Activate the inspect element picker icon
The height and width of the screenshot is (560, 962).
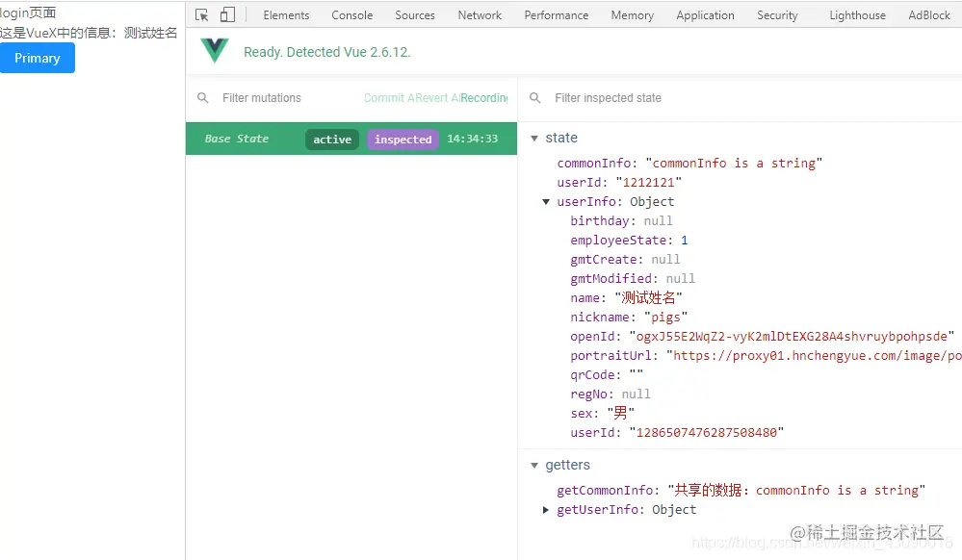(x=202, y=15)
